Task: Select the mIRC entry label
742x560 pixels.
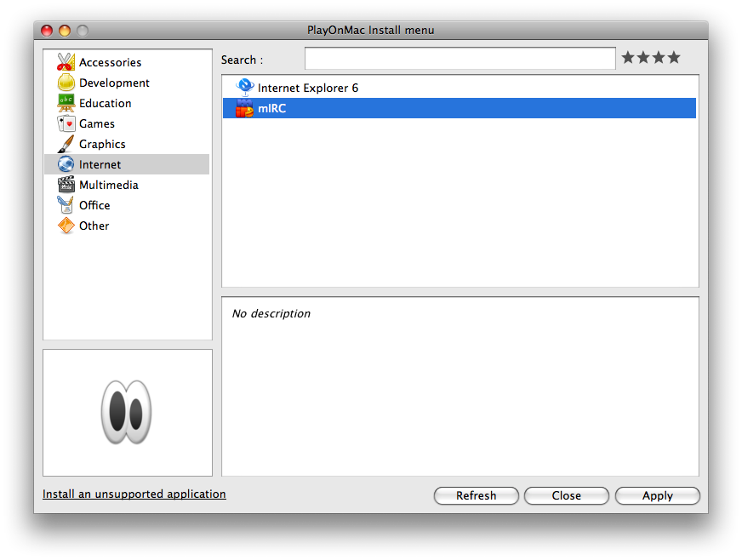Action: (273, 108)
